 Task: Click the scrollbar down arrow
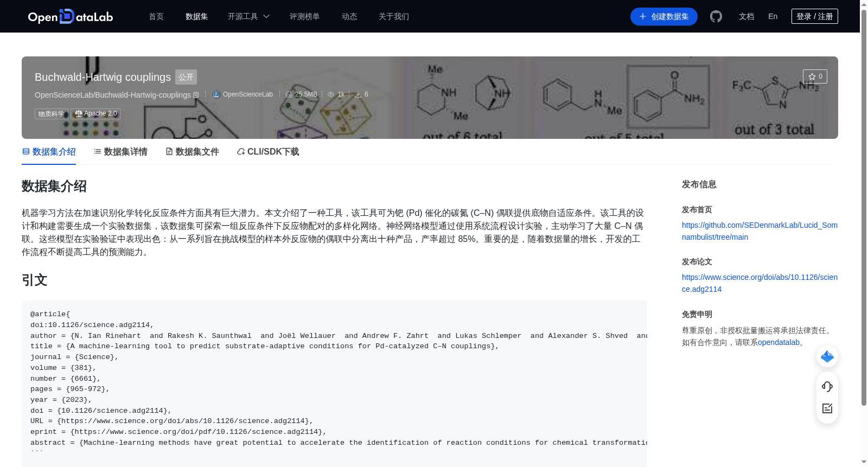864,462
